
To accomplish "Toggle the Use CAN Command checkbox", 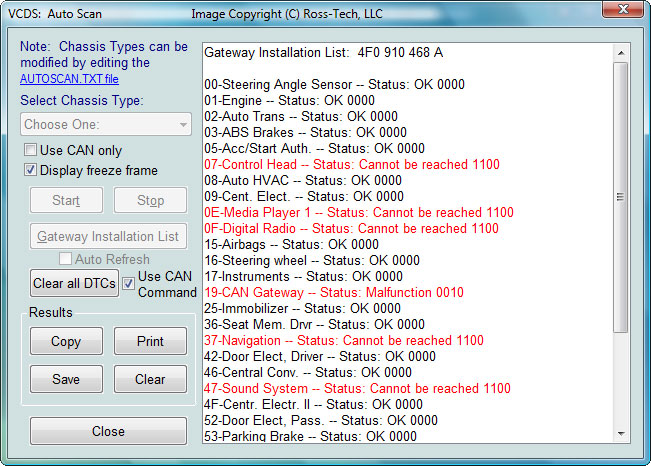I will [128, 283].
